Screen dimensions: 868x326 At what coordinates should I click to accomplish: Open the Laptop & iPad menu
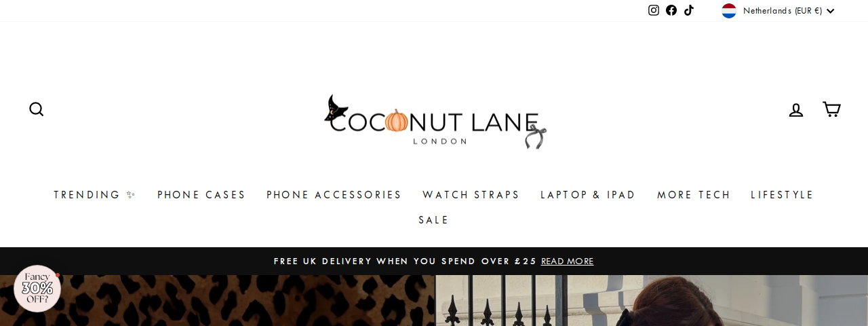coord(588,195)
